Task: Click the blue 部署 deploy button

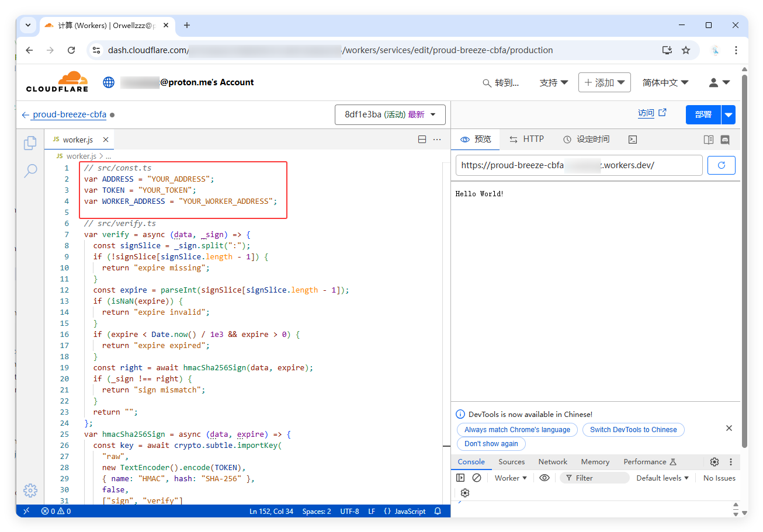Action: point(703,114)
